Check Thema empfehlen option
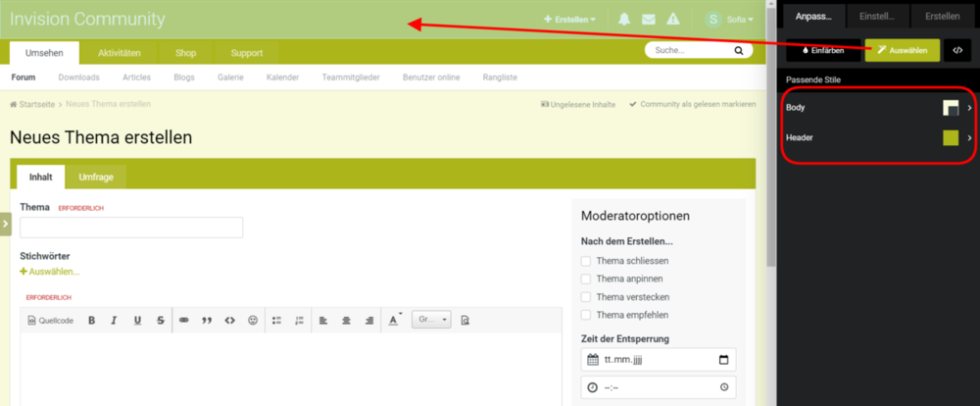The width and height of the screenshot is (980, 406). click(586, 315)
